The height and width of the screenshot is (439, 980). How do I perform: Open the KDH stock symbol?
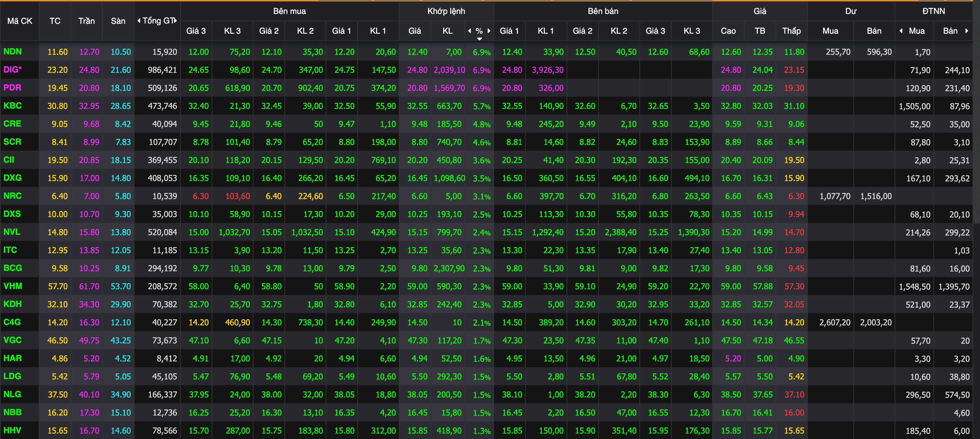(x=13, y=304)
